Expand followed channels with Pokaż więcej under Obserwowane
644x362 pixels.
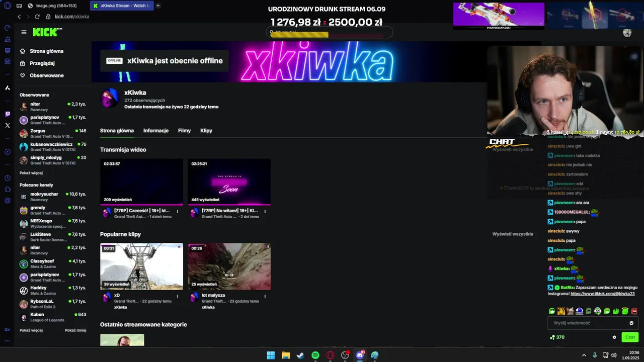[x=31, y=173]
